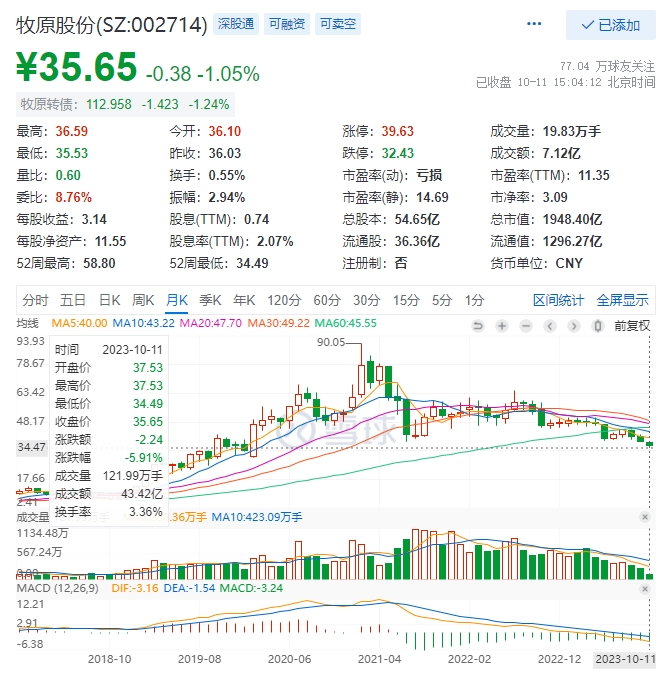Click the 总市值 1948.40亿 value
This screenshot has width=663, height=676.
point(572,219)
